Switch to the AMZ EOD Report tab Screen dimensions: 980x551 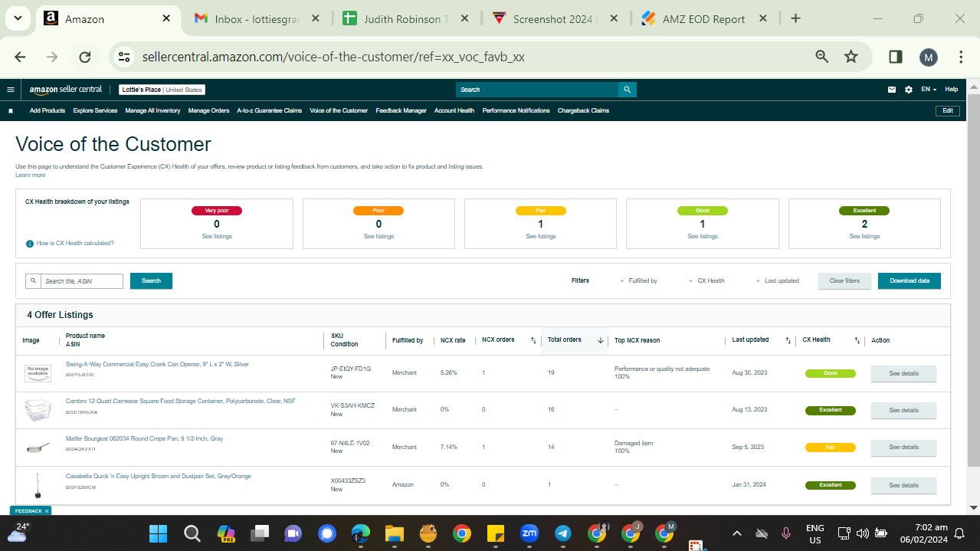coord(703,18)
